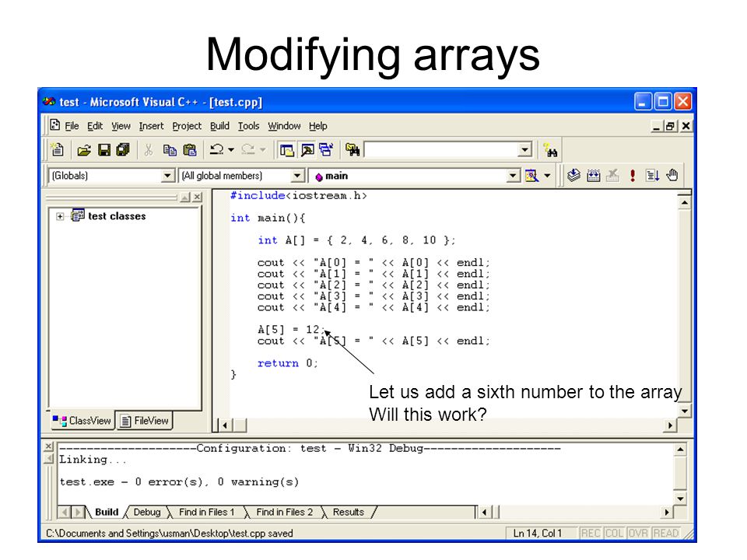This screenshot has height=560, width=747.
Task: Select the Results output tab
Action: tap(349, 512)
